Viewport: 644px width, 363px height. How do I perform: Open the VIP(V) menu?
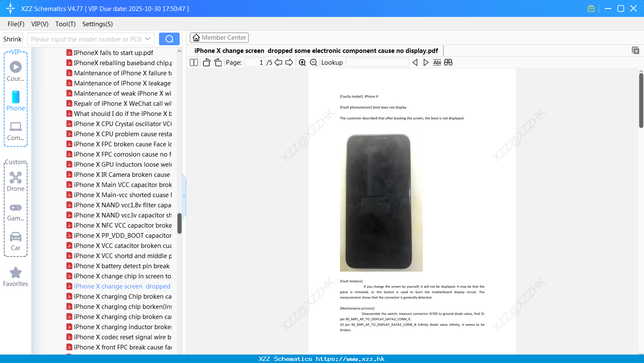tap(40, 24)
